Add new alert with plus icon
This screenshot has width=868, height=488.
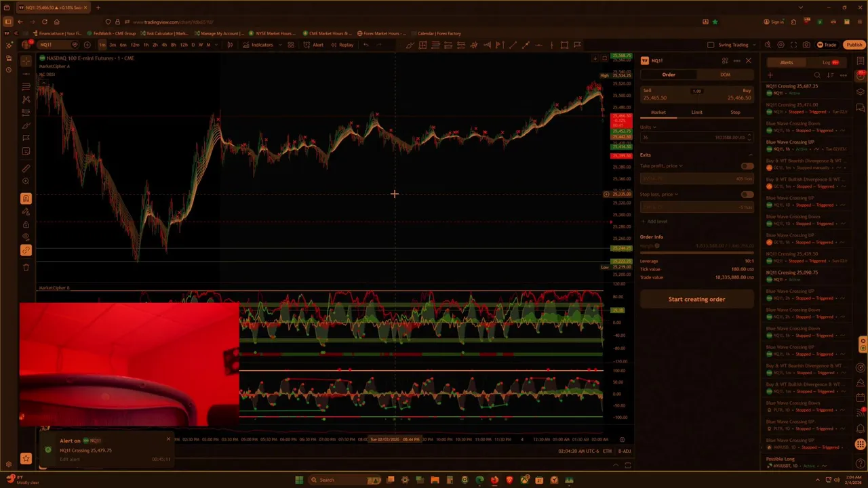[x=770, y=75]
